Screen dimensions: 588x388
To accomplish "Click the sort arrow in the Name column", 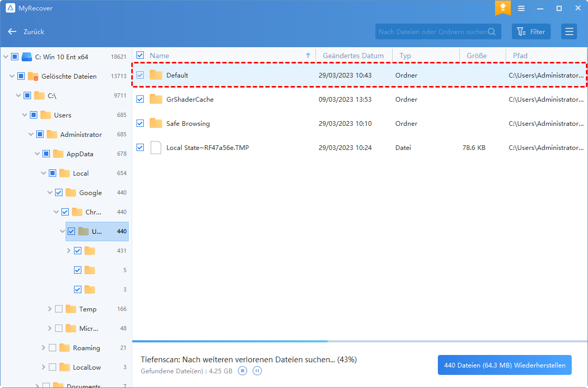I will [x=308, y=56].
